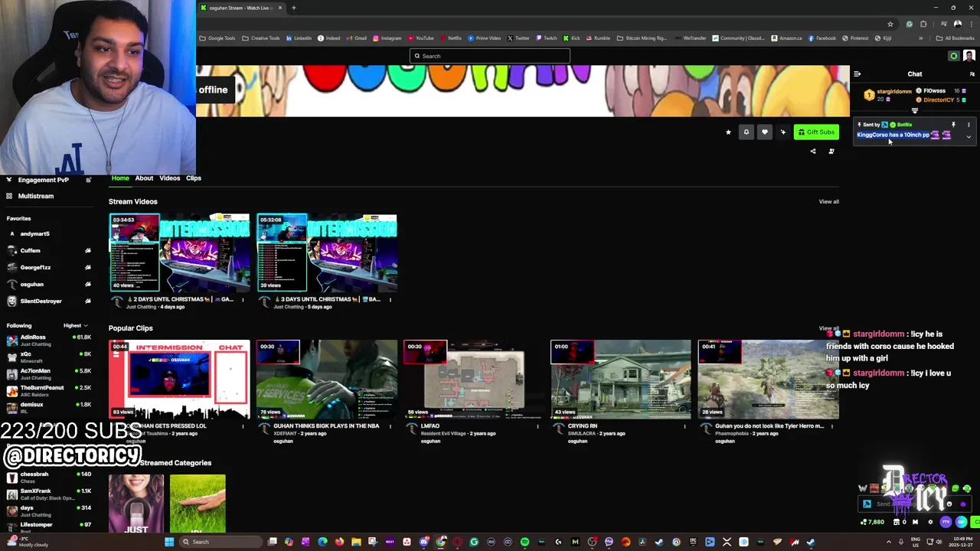
Task: Open the Spotify icon on the taskbar
Action: coord(524,542)
